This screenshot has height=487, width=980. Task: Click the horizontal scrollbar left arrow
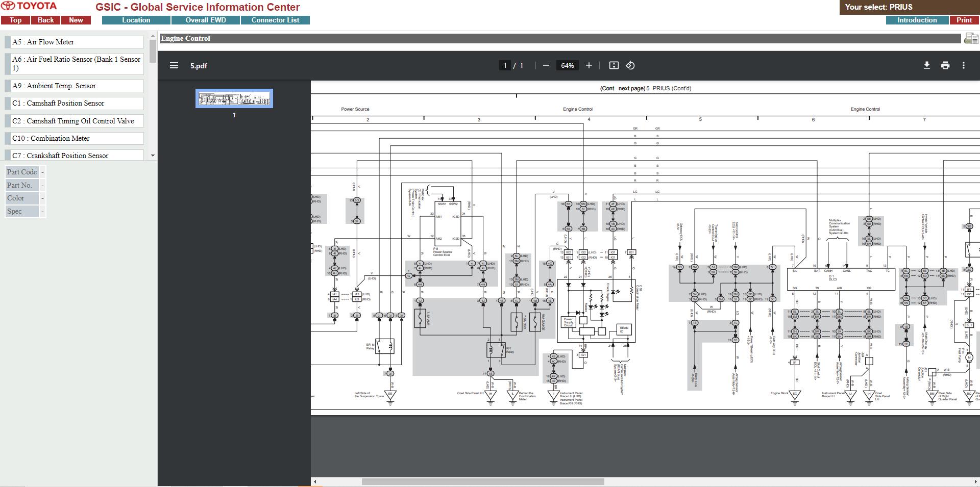(315, 481)
